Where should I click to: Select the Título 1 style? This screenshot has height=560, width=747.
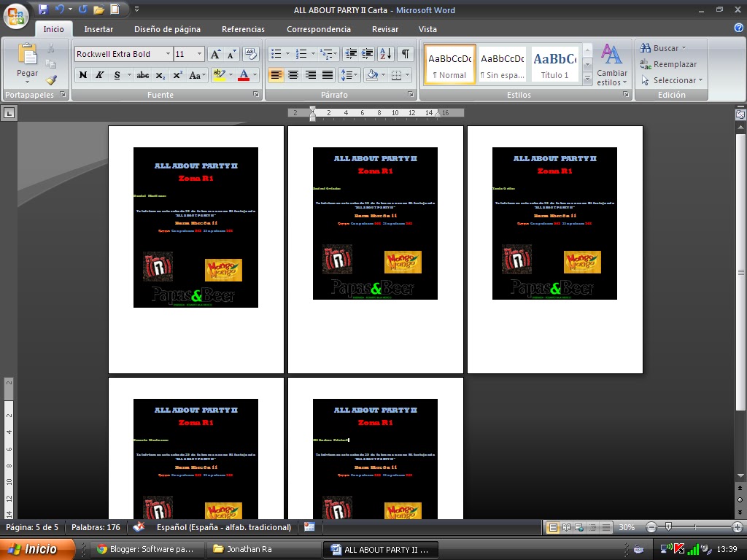(x=554, y=64)
